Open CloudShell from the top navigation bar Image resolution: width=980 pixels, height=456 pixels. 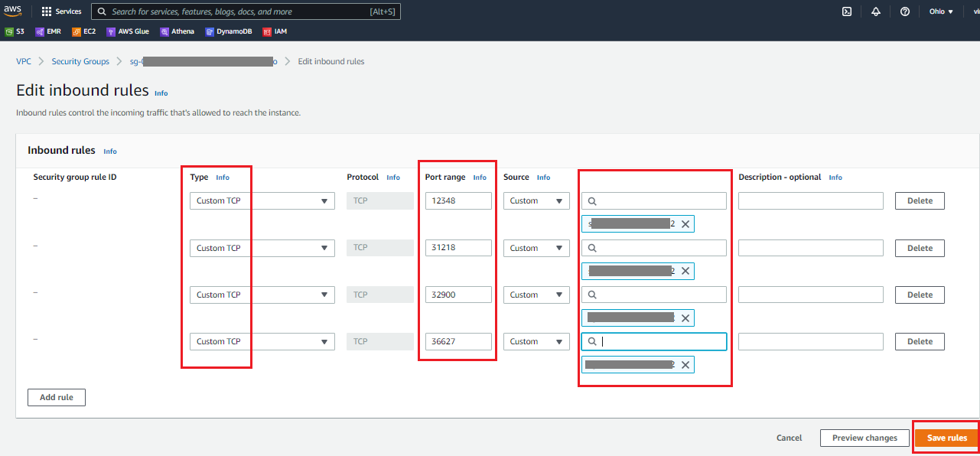coord(847,11)
